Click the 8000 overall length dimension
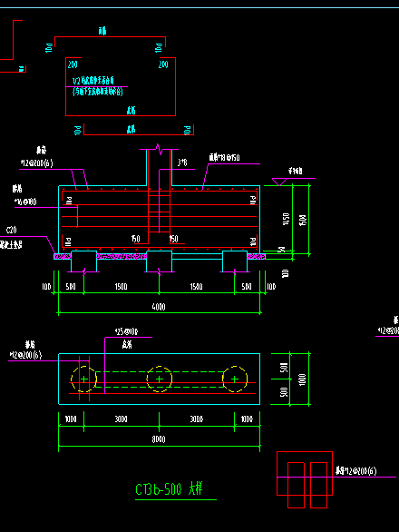This screenshot has width=399, height=532. click(x=159, y=439)
